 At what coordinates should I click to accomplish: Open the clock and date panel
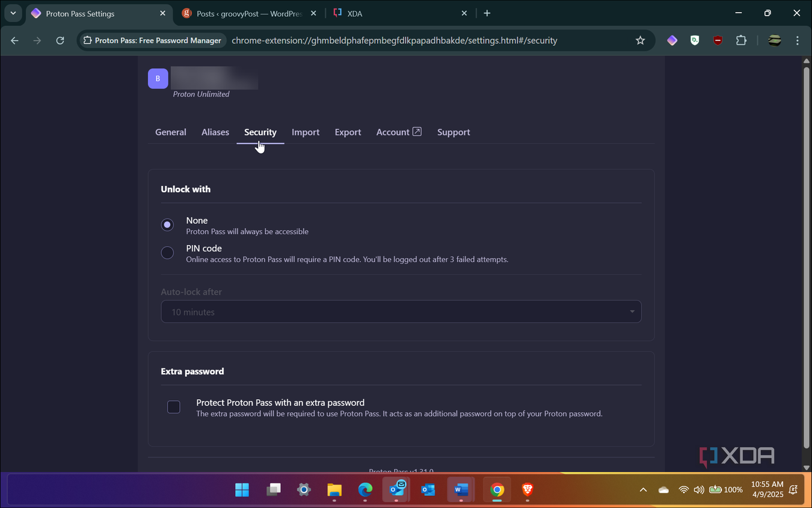(767, 489)
